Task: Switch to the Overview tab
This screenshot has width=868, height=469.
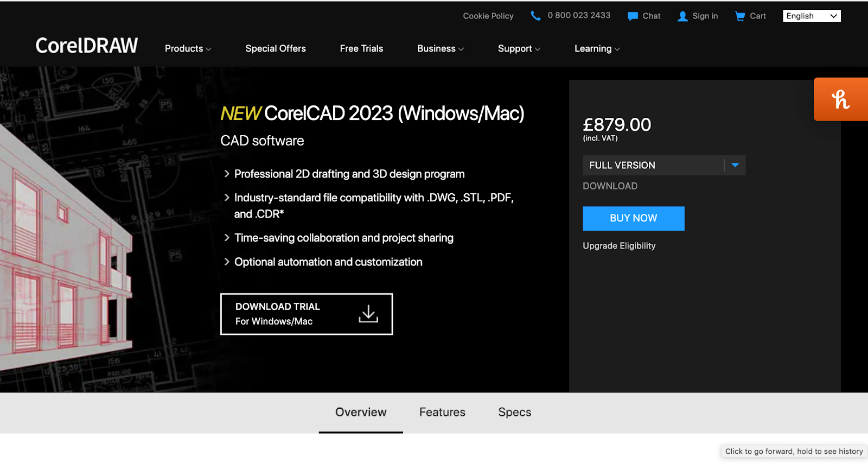Action: 361,413
